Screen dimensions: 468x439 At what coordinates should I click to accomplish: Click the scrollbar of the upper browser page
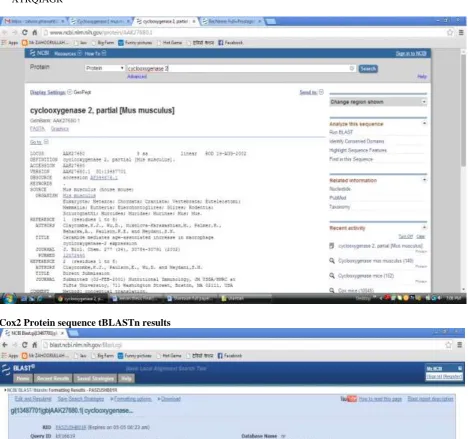(x=463, y=110)
